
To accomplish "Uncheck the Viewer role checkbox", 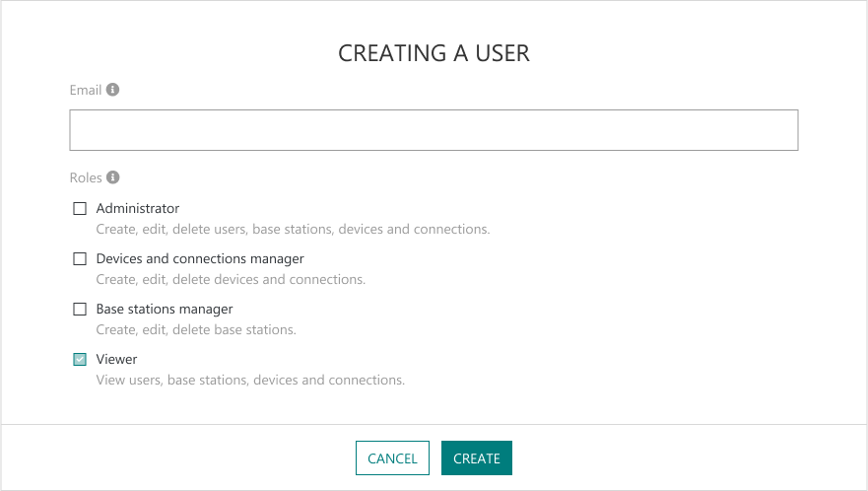I will tap(80, 360).
